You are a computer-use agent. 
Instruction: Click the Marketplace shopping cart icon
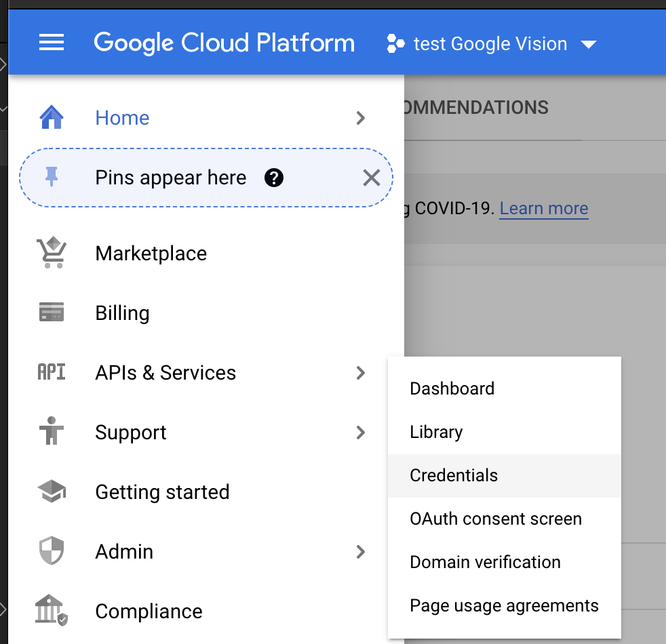tap(52, 253)
